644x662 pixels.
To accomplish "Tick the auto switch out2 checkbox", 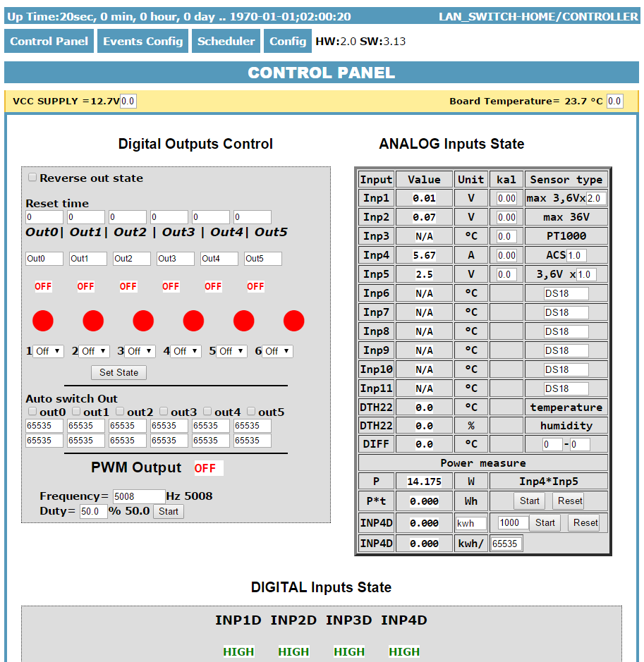I will tap(120, 411).
